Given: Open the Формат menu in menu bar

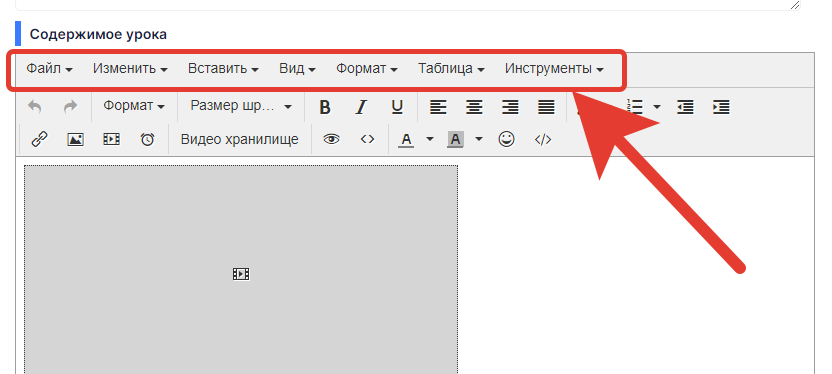Looking at the screenshot, I should pyautogui.click(x=367, y=68).
